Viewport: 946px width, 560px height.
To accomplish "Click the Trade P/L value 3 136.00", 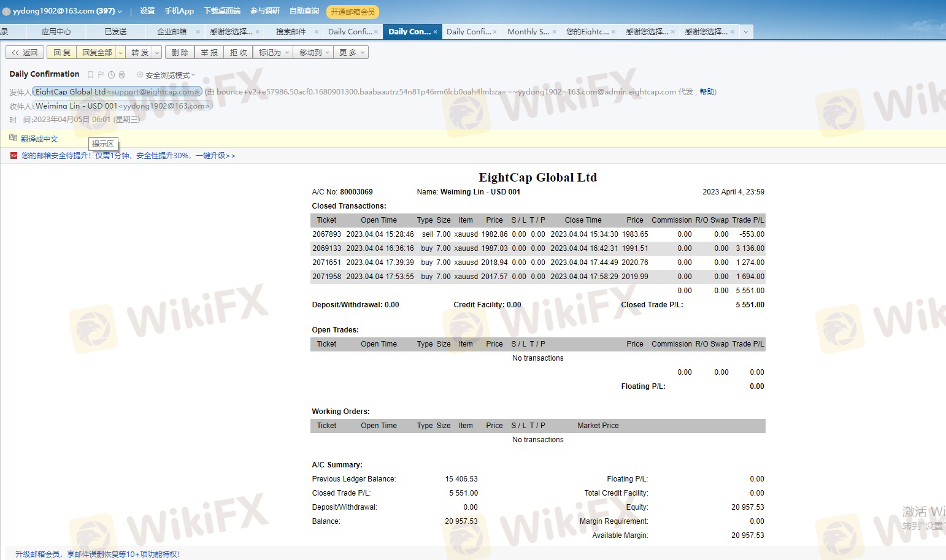I will (x=750, y=248).
